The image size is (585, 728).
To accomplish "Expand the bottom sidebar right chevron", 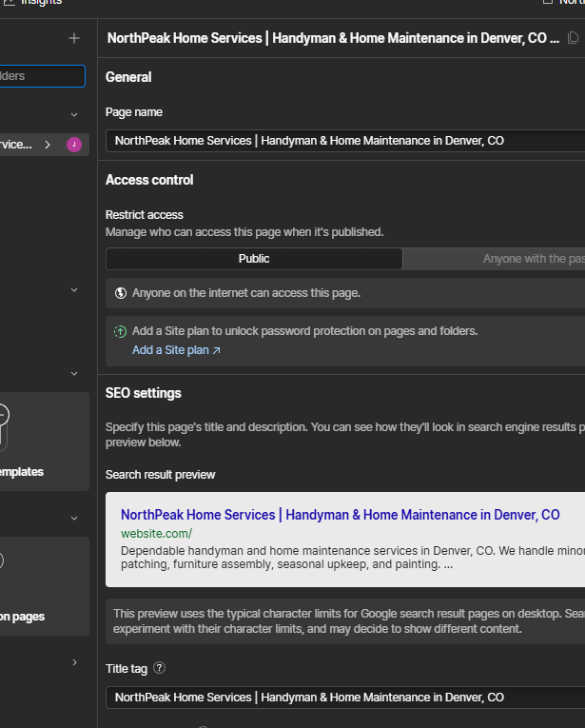I will coord(74,662).
